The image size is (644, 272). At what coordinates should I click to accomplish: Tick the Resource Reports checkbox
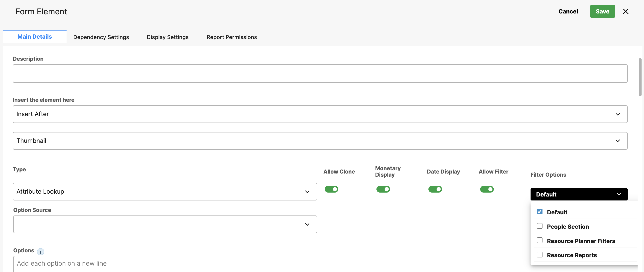click(539, 255)
